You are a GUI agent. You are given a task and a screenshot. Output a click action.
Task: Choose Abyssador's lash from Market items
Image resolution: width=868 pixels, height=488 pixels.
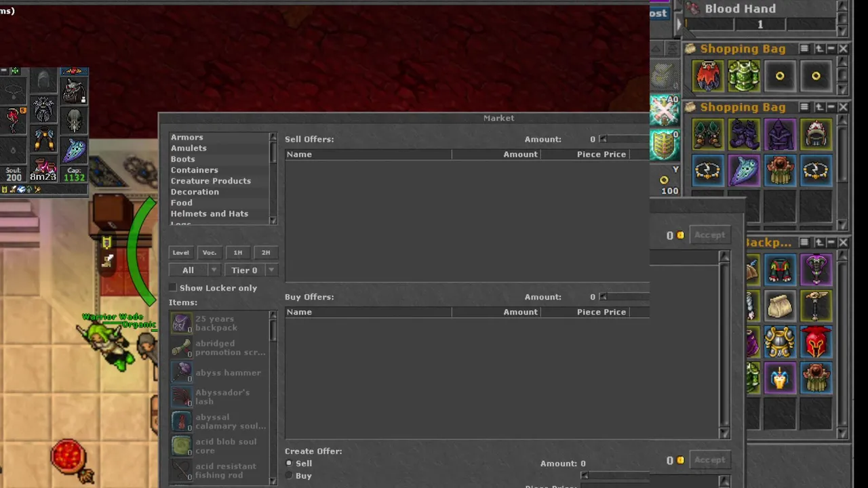(x=219, y=396)
